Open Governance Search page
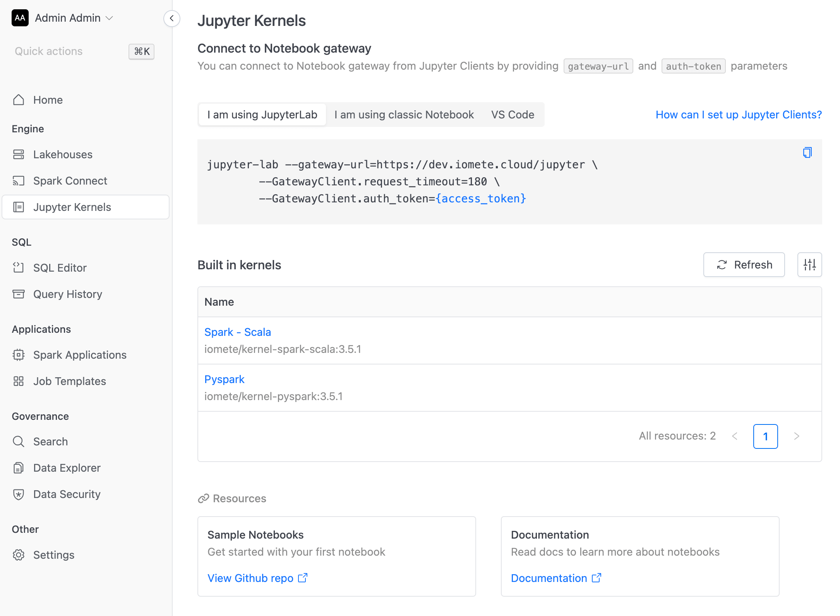This screenshot has height=616, width=840. click(50, 441)
